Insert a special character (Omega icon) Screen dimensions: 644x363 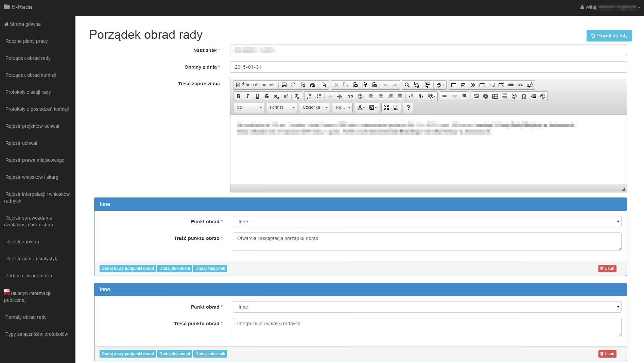[x=524, y=96]
